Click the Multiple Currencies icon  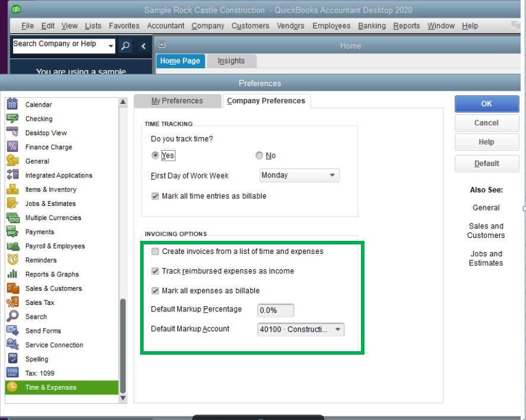point(12,218)
